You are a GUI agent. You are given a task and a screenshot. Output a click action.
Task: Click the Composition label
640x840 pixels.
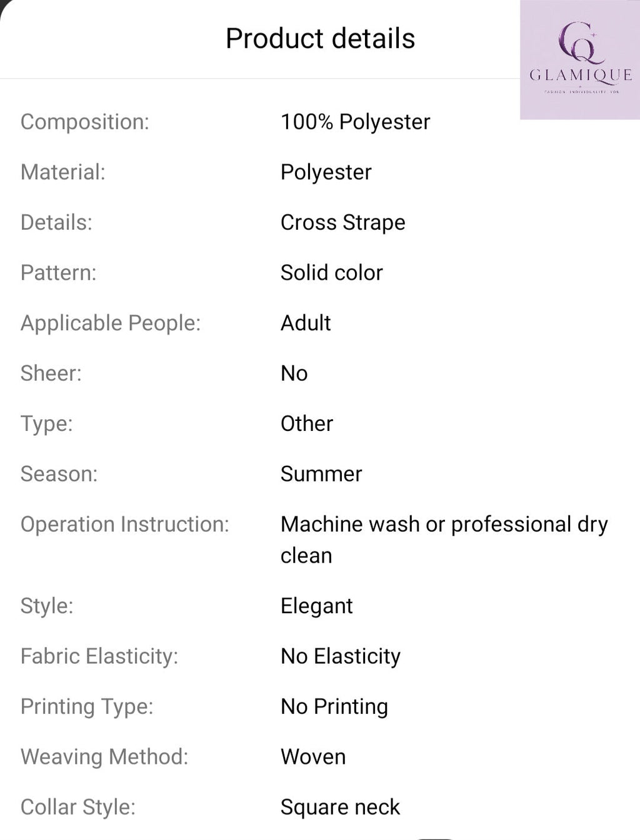pyautogui.click(x=85, y=122)
